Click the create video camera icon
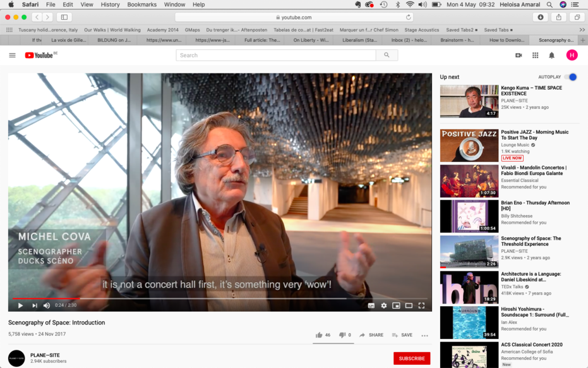Screen dimensions: 588x368 pyautogui.click(x=519, y=55)
